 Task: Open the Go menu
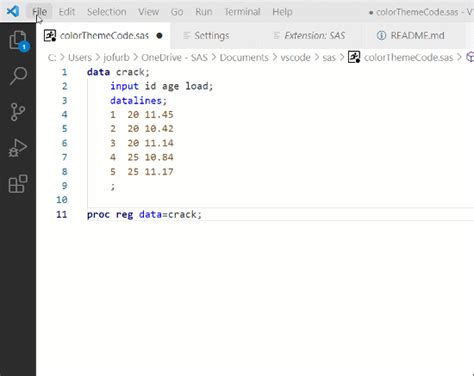coord(177,12)
